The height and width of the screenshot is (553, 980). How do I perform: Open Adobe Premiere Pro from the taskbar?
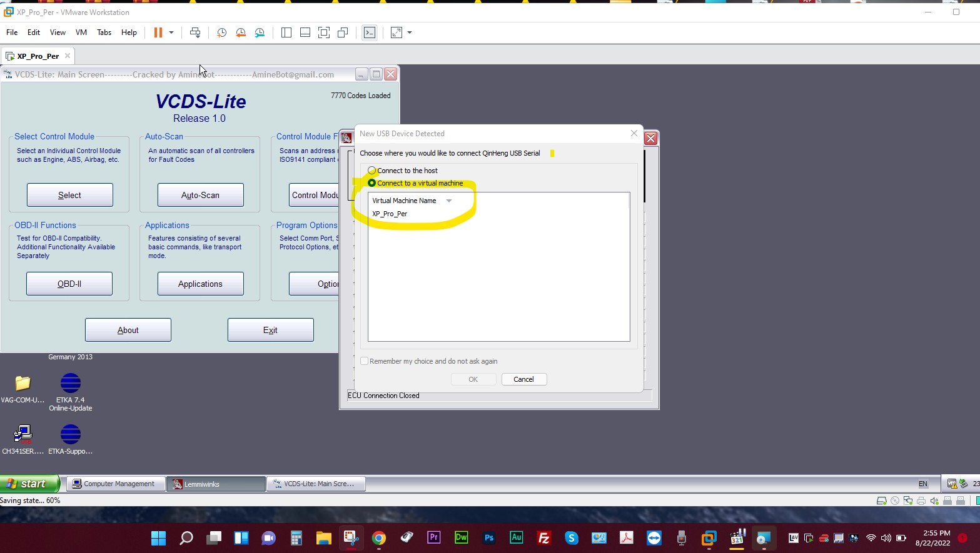pyautogui.click(x=433, y=538)
